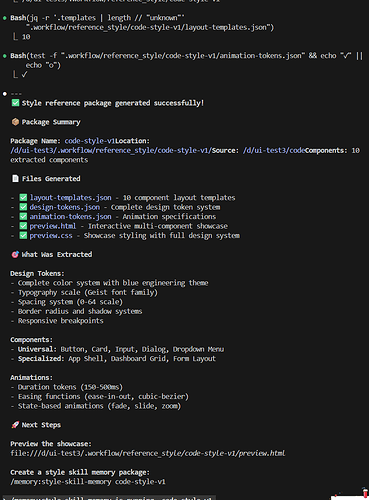Click the green check beside layout-templates.json
Viewport: 369px width, 500px height.
23,198
